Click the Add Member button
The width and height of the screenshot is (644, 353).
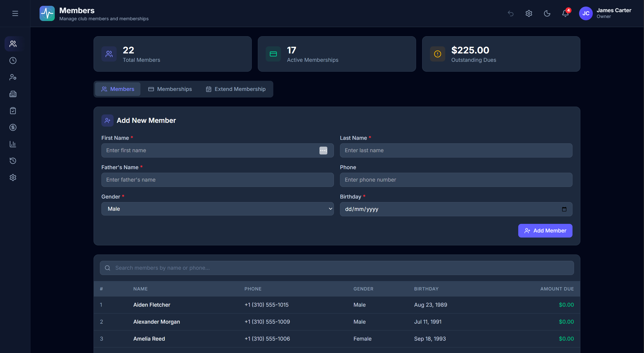(545, 230)
